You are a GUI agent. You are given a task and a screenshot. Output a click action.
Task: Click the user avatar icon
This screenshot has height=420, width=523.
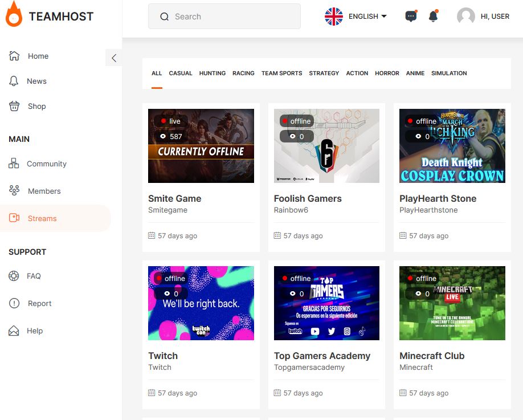pyautogui.click(x=466, y=16)
